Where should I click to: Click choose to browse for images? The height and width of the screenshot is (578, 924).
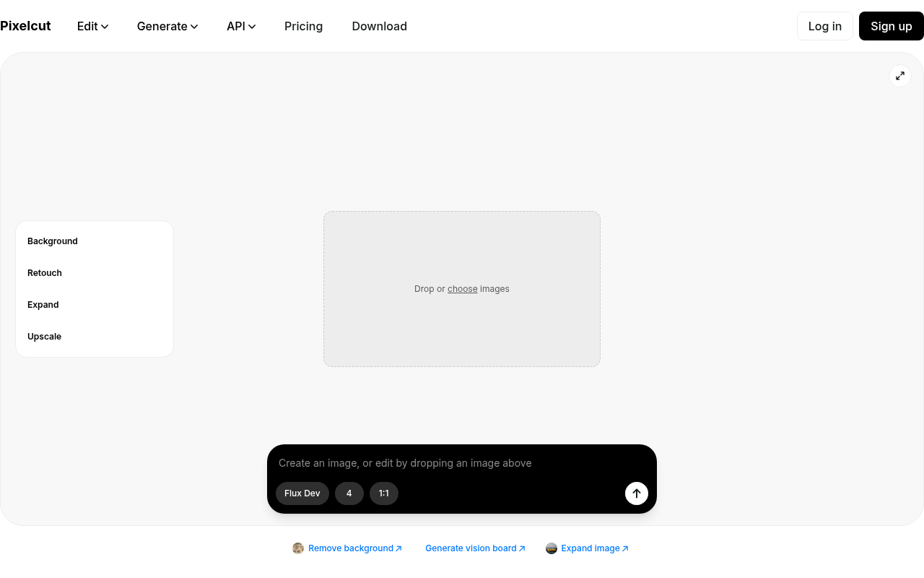(462, 289)
